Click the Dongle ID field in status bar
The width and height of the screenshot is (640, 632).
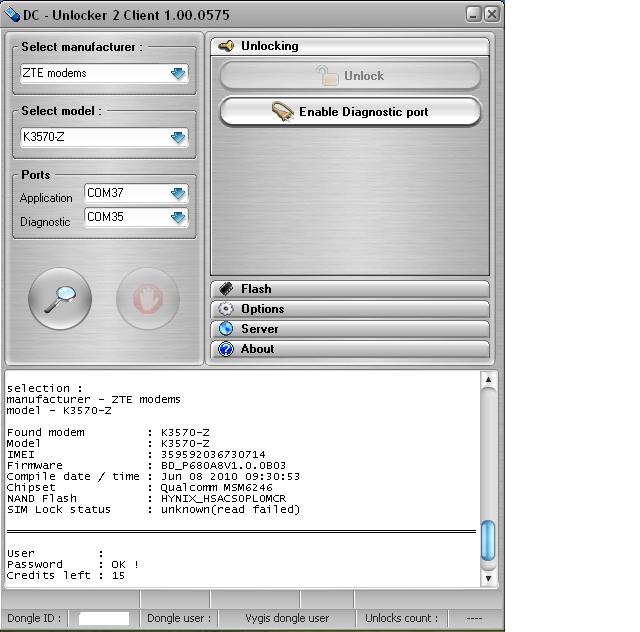[104, 618]
